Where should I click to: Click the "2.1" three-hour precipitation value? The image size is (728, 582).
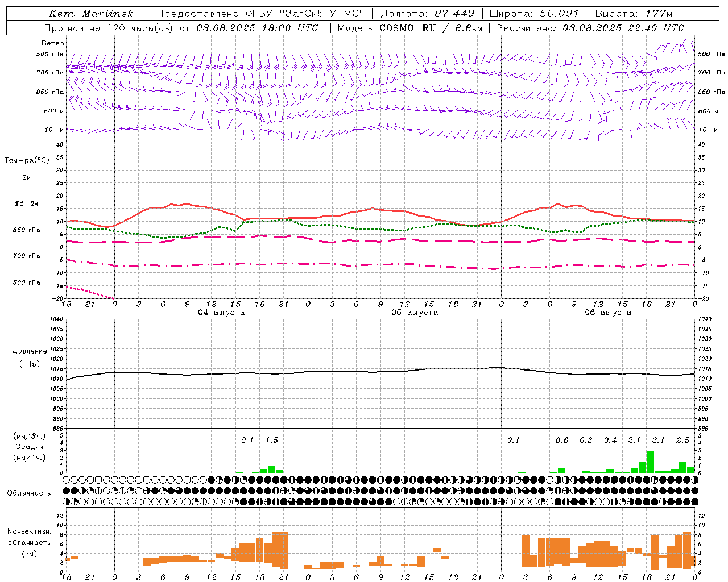click(634, 440)
